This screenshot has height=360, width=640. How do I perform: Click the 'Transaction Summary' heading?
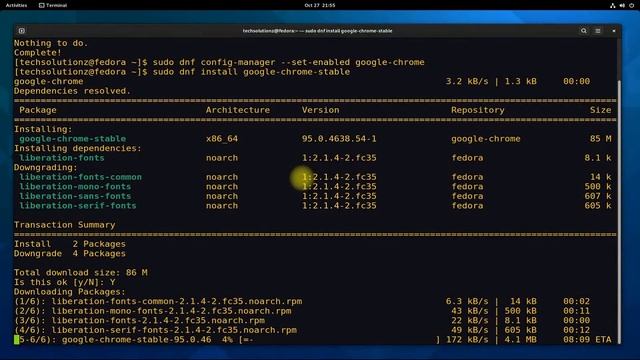point(64,225)
